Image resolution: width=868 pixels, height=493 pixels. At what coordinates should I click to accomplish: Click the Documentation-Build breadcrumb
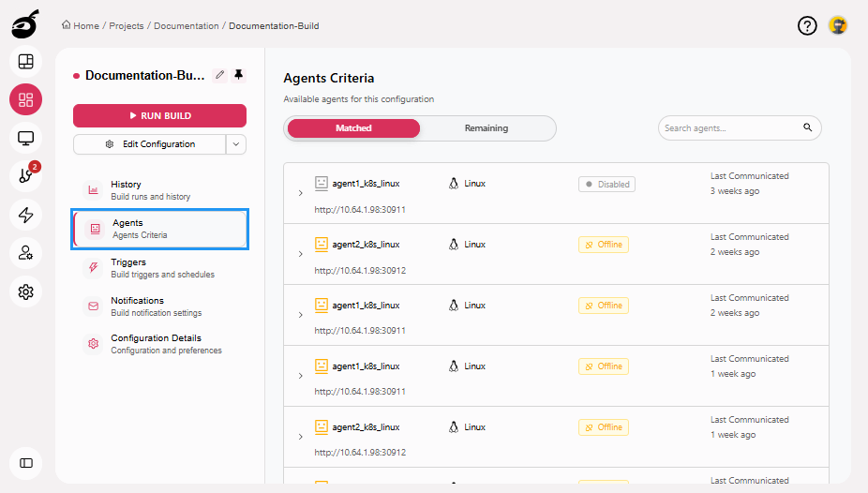tap(274, 25)
